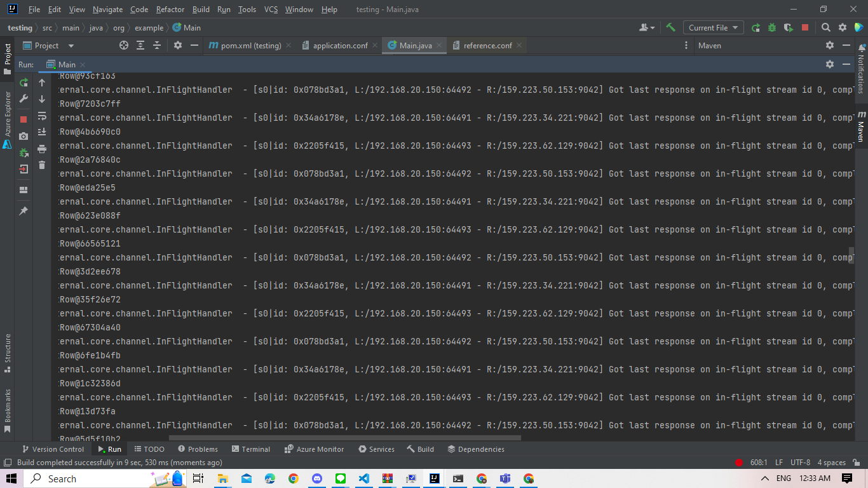Image resolution: width=868 pixels, height=488 pixels.
Task: Take a thread dump with the camera icon
Action: pos(23,135)
